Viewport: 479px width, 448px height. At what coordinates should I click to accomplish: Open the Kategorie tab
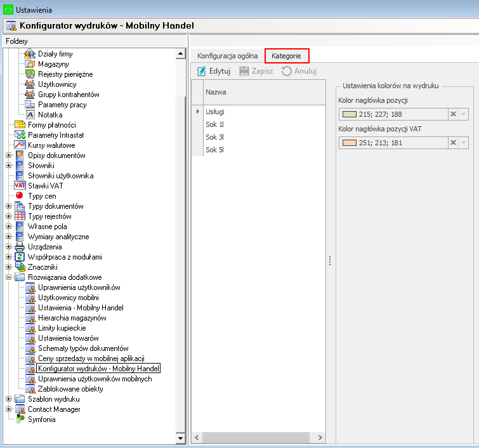pyautogui.click(x=286, y=56)
